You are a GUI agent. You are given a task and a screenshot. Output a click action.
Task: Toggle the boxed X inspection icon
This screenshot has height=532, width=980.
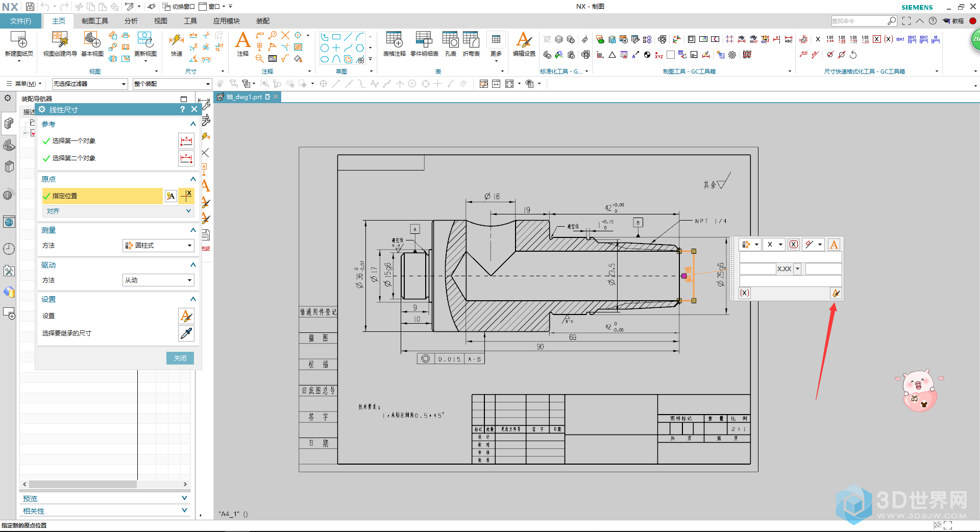point(794,245)
